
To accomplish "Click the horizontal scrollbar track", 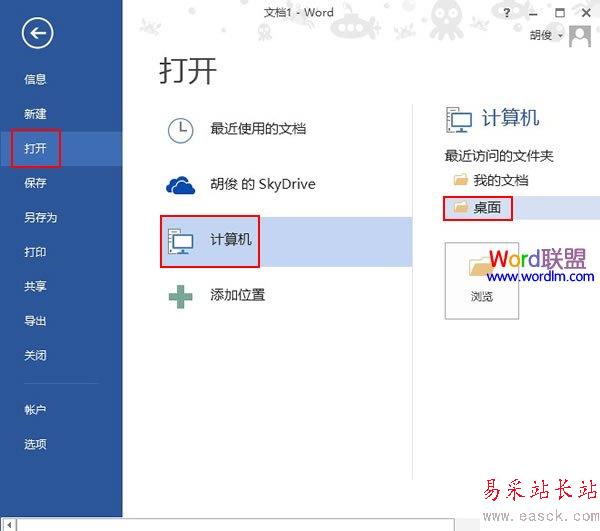I will [235, 524].
